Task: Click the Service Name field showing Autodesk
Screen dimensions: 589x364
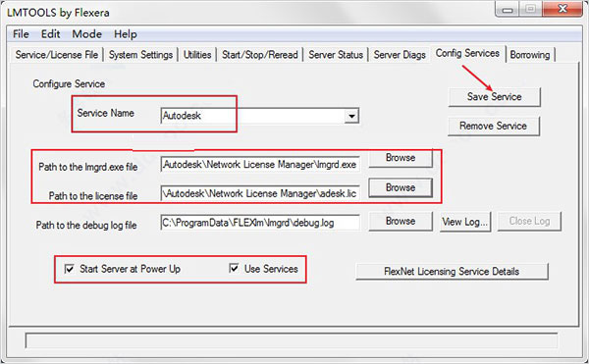Action: 259,116
